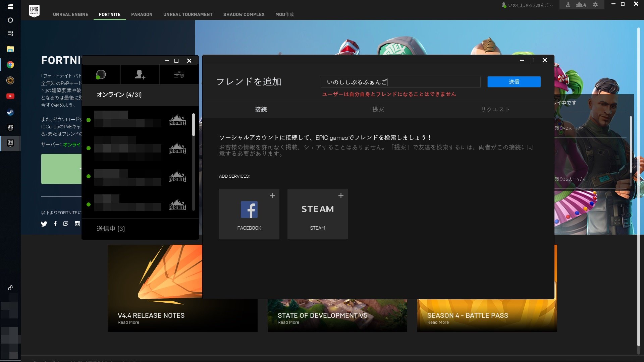Select the リクエスト tab in add friend window

click(x=495, y=109)
